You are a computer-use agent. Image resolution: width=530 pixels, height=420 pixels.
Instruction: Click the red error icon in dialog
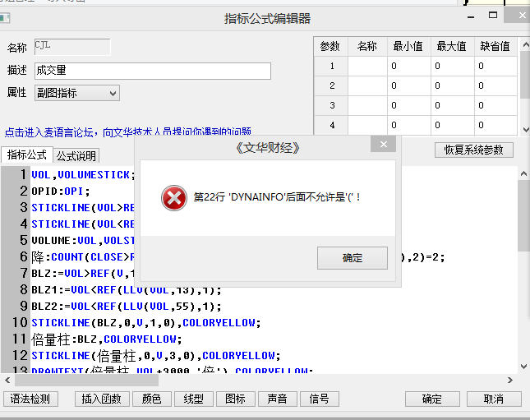173,198
